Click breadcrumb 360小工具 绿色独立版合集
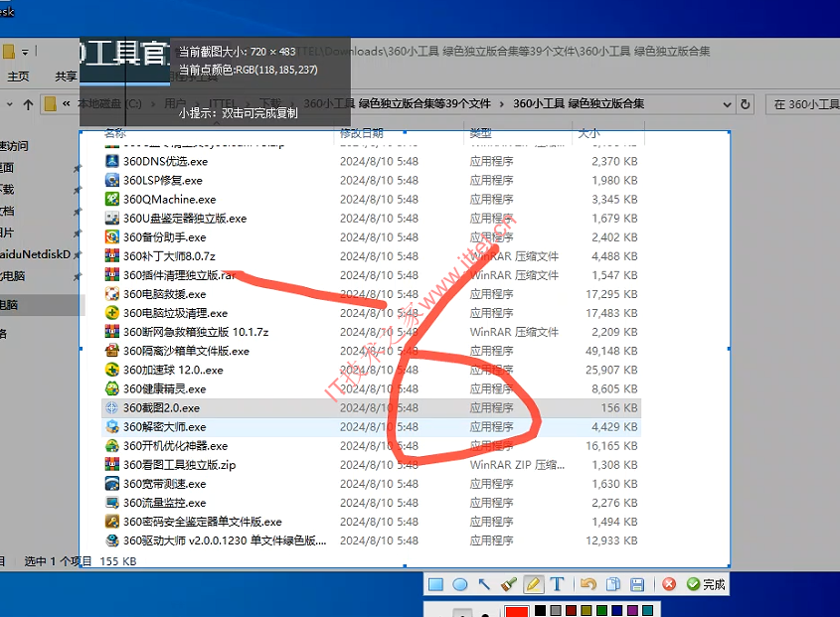Viewport: 840px width, 617px height. [x=579, y=104]
